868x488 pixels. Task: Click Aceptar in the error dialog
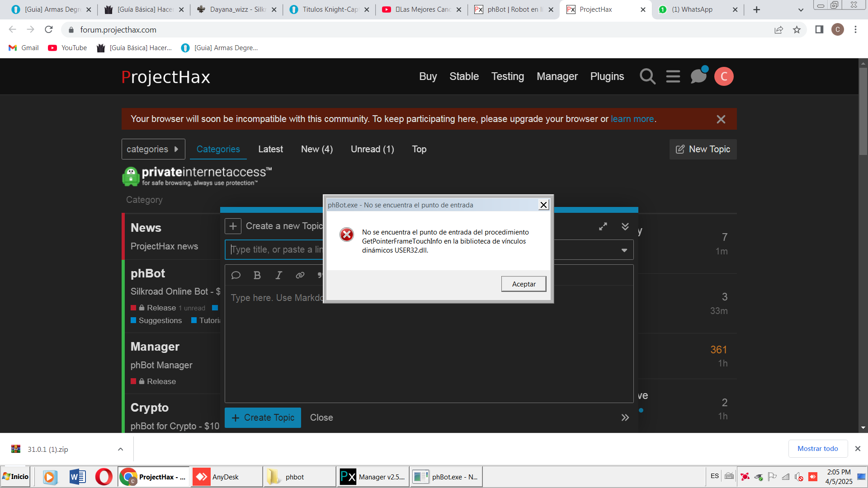[x=524, y=284]
